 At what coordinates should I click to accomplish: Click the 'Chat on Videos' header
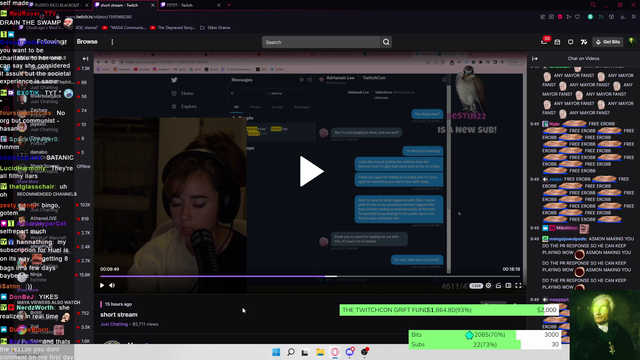pyautogui.click(x=583, y=59)
